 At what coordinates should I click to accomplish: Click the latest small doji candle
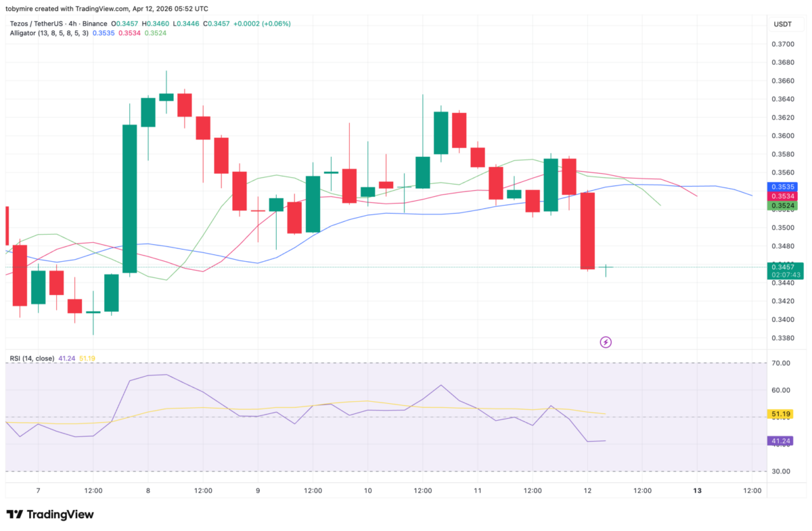[x=605, y=268]
